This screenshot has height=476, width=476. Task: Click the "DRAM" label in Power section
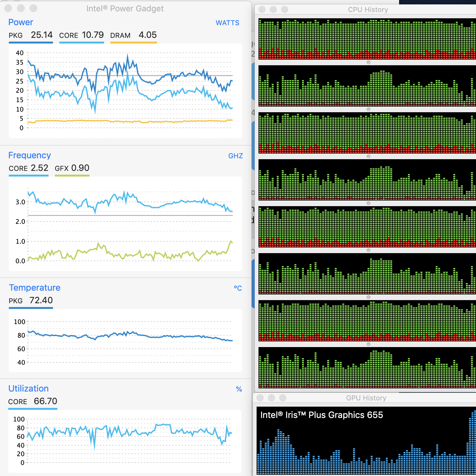120,36
